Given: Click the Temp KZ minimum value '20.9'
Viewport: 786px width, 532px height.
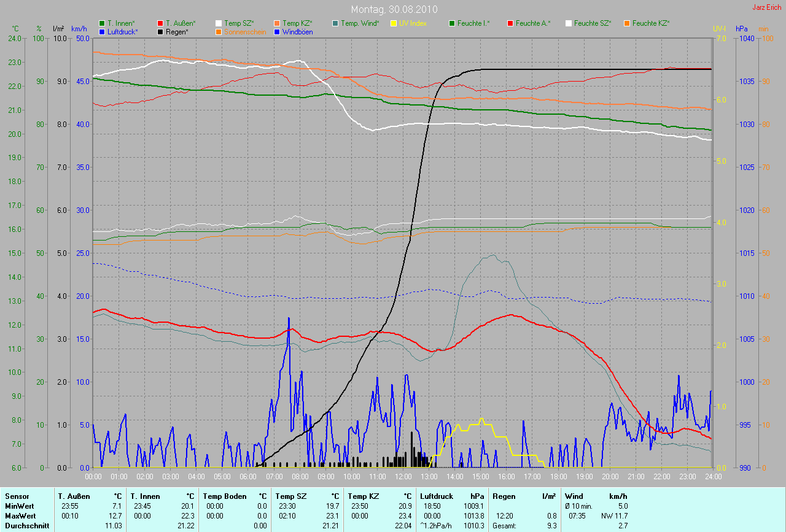Looking at the screenshot, I should (x=404, y=506).
